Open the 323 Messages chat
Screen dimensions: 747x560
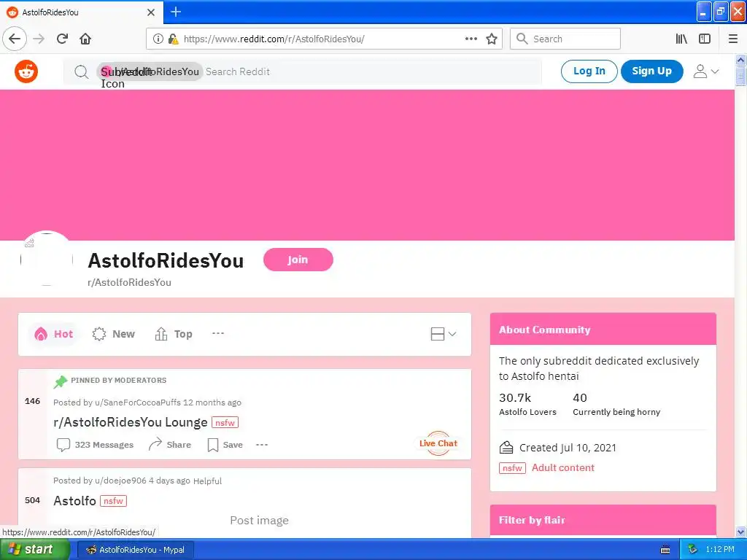95,444
